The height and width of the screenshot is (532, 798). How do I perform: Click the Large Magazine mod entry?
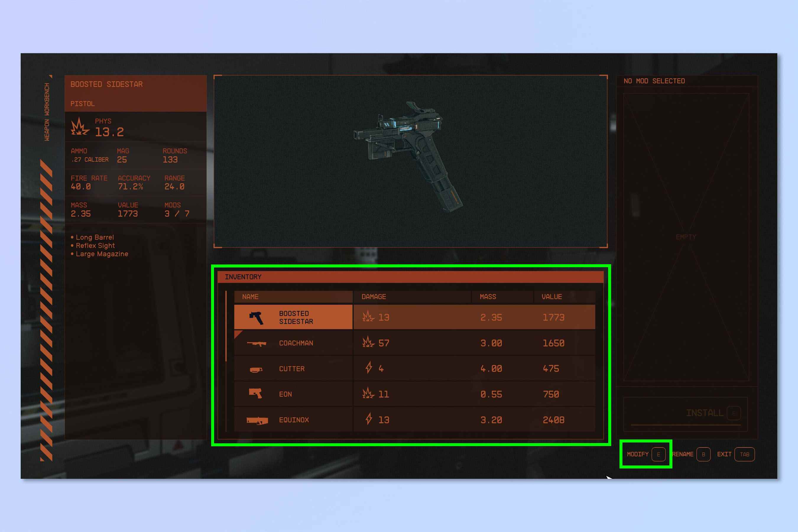(x=101, y=254)
